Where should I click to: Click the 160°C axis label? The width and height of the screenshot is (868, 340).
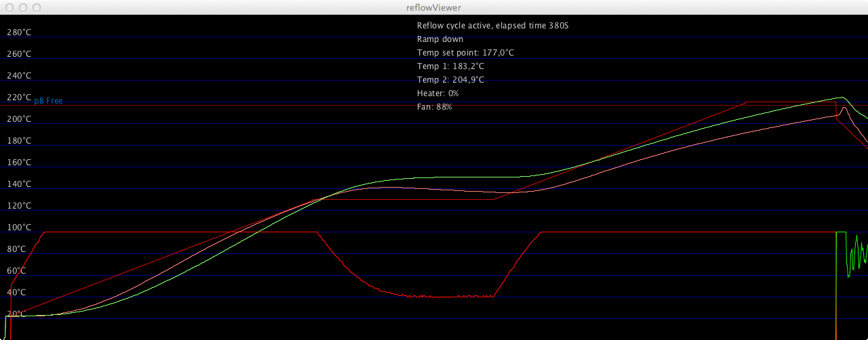click(x=19, y=163)
